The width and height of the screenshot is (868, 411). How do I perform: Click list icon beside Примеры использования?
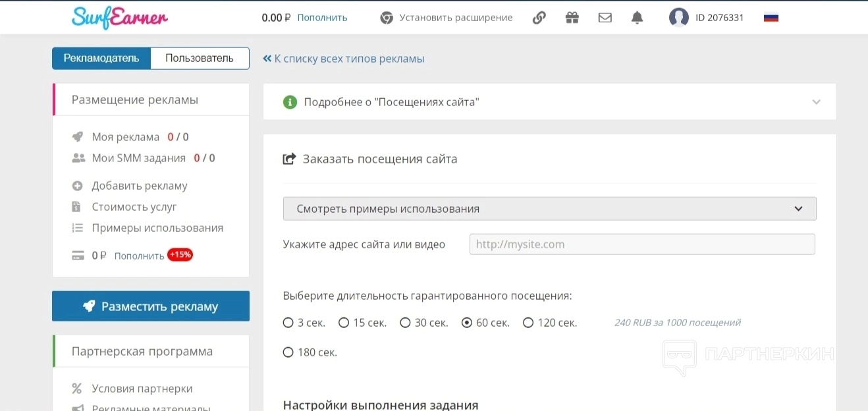(x=77, y=228)
